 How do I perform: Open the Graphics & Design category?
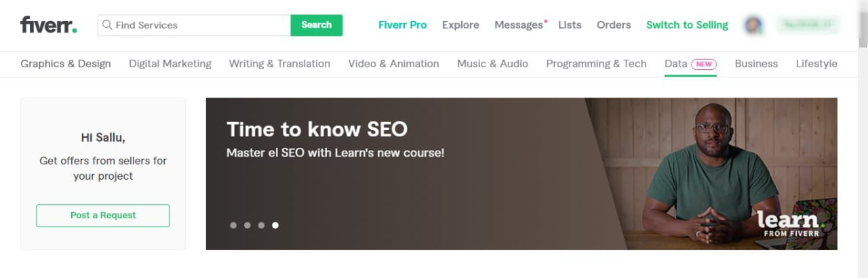66,64
